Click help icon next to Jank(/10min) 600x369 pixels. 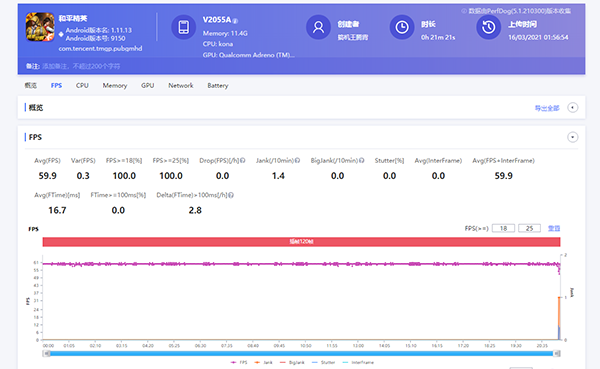coord(297,160)
